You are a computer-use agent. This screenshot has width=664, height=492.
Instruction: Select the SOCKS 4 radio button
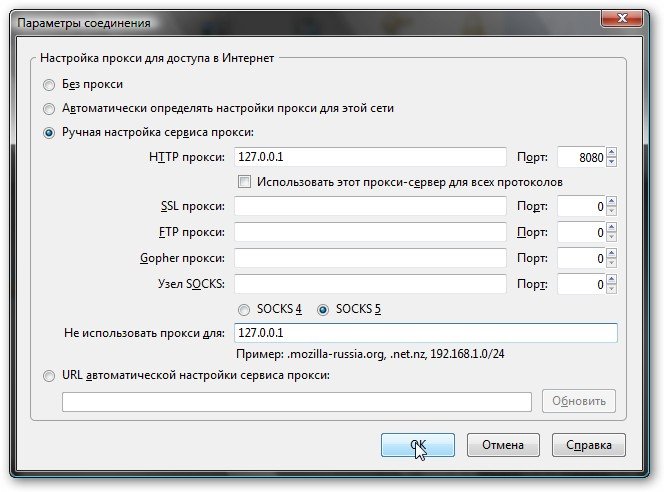[243, 310]
